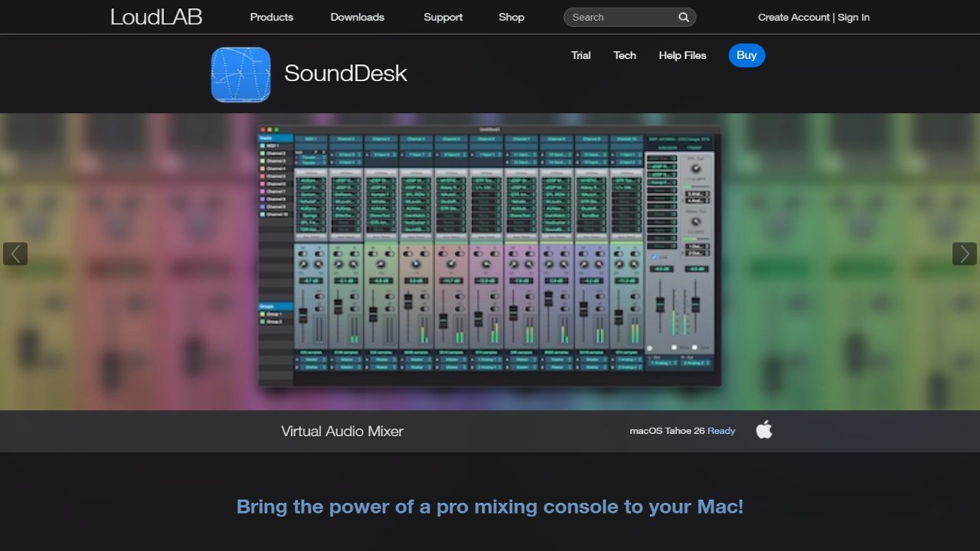The image size is (980, 551).
Task: Open the Help Files tab
Action: [682, 55]
